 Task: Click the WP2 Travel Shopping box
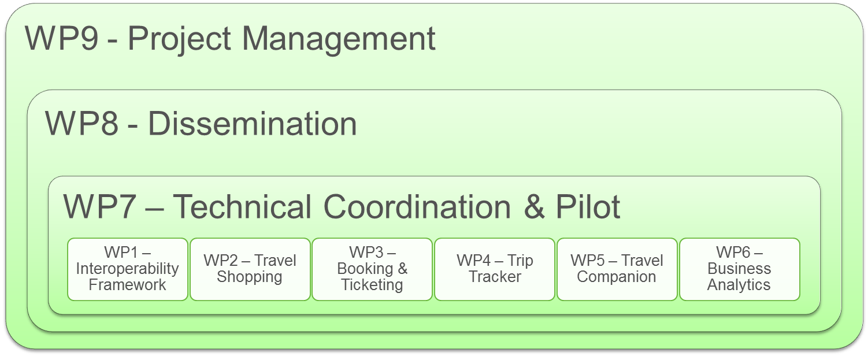pos(250,269)
